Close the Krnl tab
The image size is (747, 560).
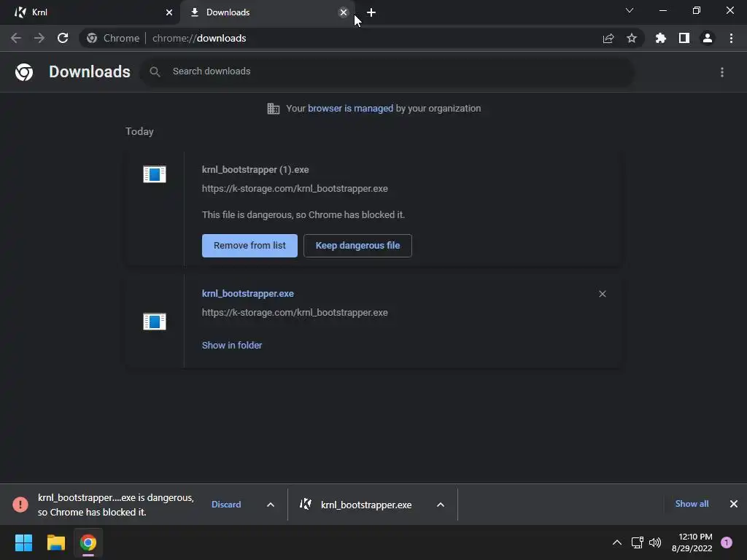click(x=169, y=12)
